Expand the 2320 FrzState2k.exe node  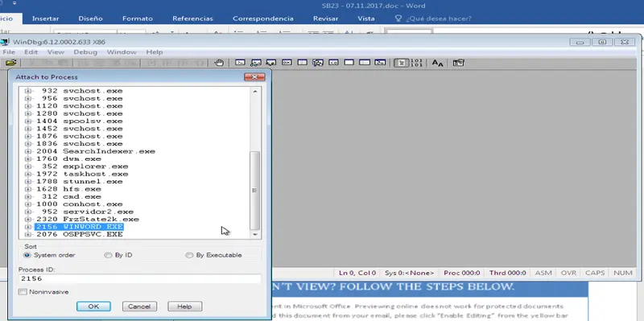point(28,219)
